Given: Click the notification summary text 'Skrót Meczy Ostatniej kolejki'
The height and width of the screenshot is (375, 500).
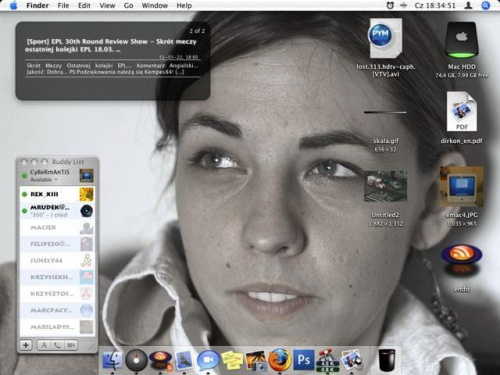Looking at the screenshot, I should point(112,69).
